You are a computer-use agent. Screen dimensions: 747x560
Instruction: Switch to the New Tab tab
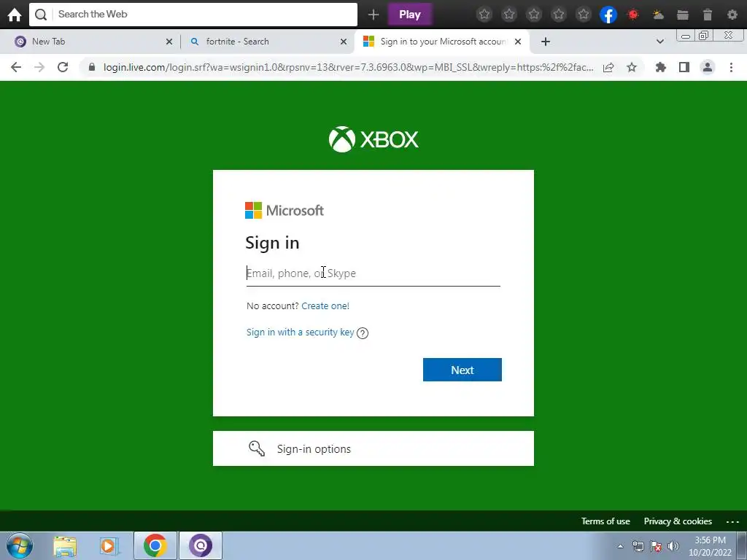(90, 42)
